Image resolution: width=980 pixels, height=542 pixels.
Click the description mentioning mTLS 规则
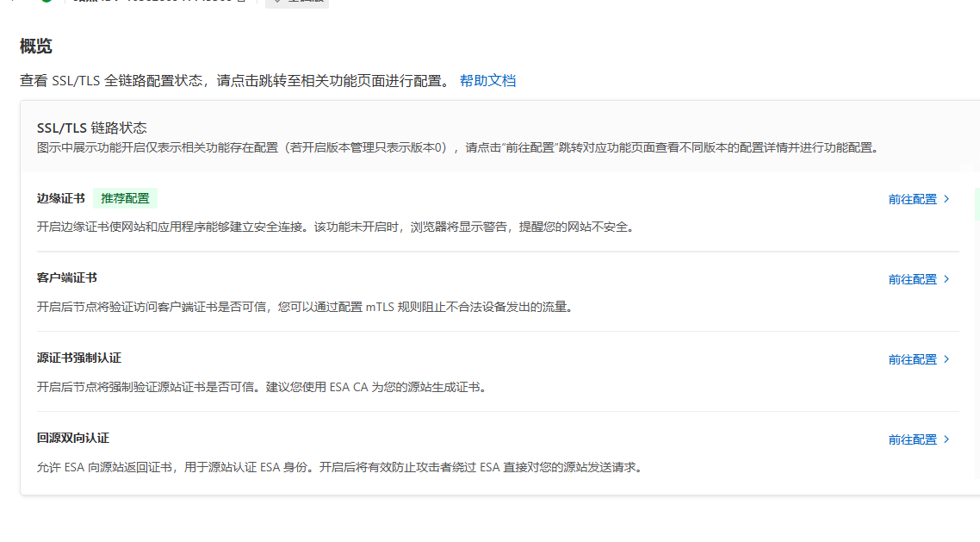(307, 306)
